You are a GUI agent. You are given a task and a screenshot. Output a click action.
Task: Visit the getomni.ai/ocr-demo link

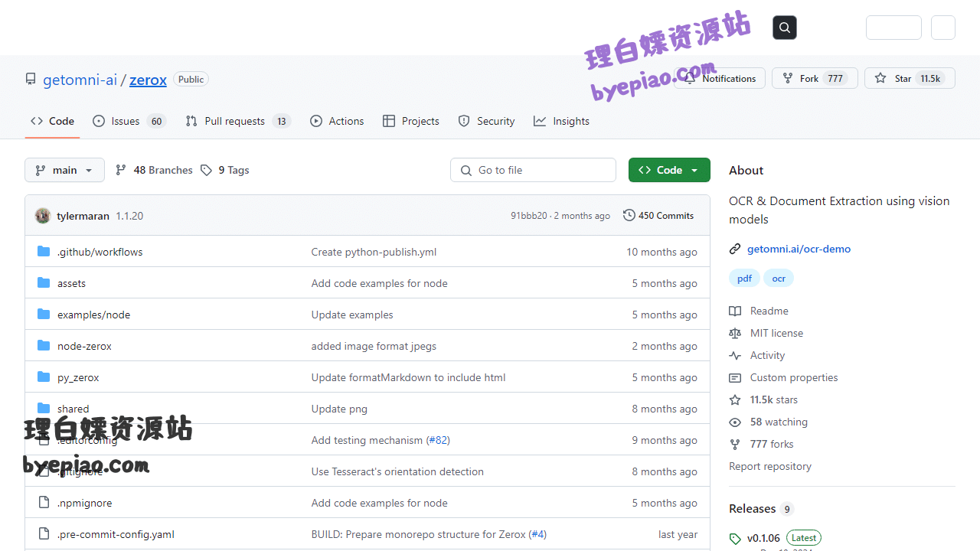[x=799, y=249]
